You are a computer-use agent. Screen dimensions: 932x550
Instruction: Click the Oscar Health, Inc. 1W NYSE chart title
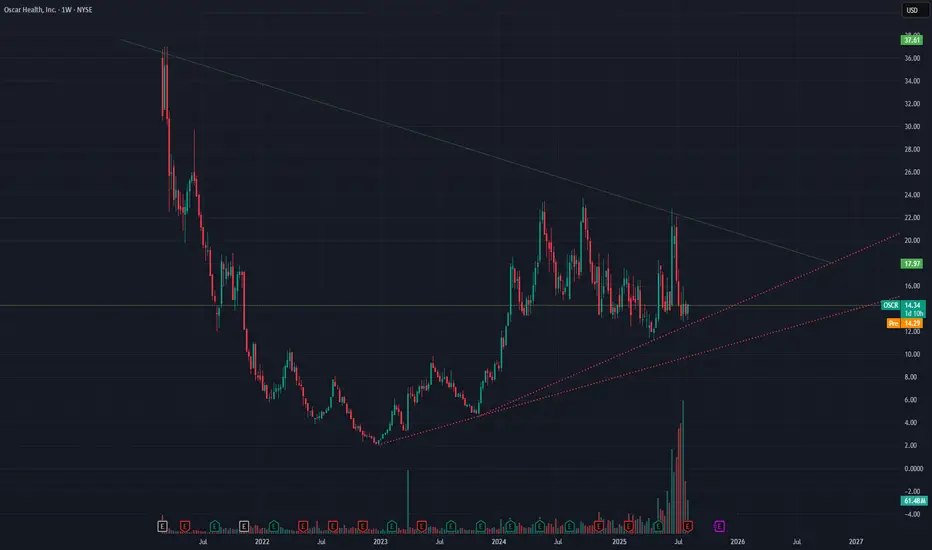click(48, 10)
